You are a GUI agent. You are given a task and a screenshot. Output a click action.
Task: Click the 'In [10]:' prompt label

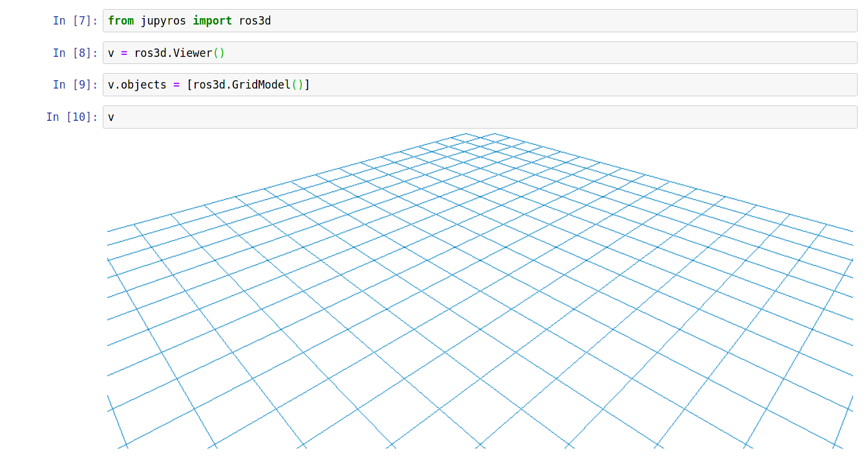[x=72, y=117]
